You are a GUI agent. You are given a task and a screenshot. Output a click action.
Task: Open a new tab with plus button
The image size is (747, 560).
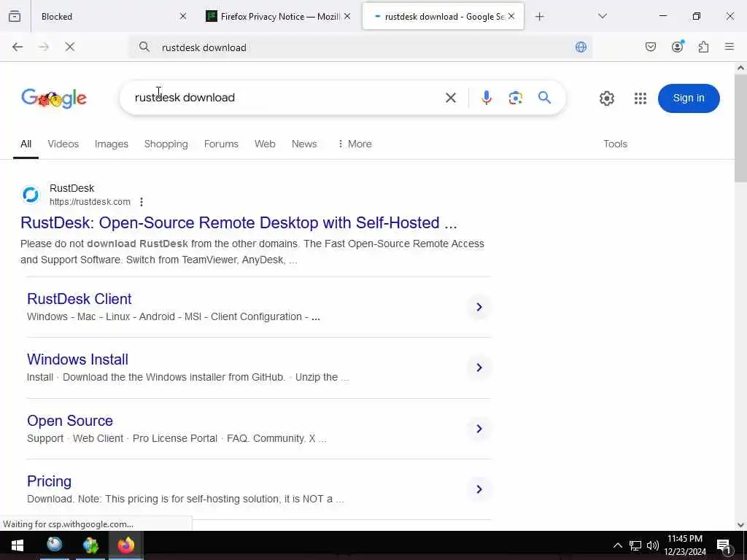539,17
